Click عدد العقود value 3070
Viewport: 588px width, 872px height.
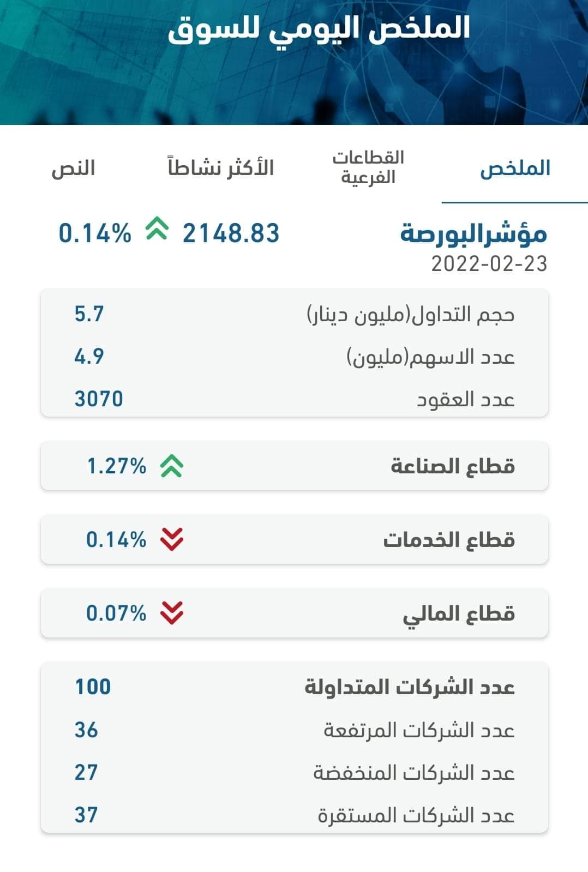click(99, 399)
